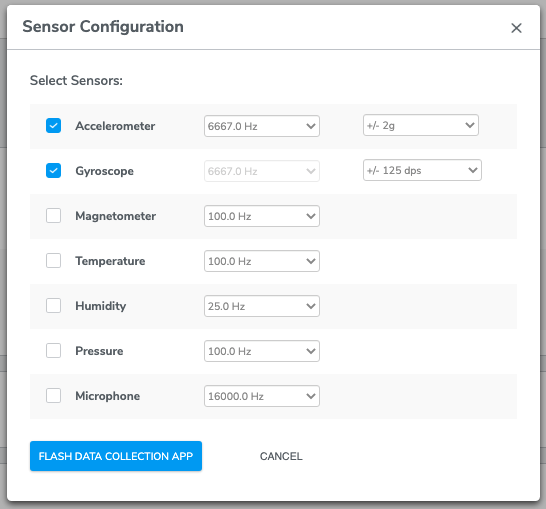
Task: Open Accelerometer 6667.0 Hz rate dropdown
Action: coord(262,126)
